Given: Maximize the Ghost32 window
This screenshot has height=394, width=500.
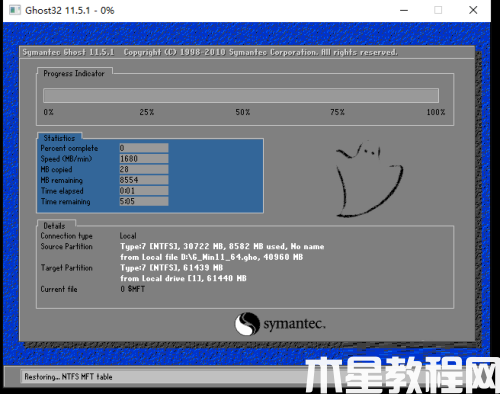Looking at the screenshot, I should pyautogui.click(x=438, y=10).
